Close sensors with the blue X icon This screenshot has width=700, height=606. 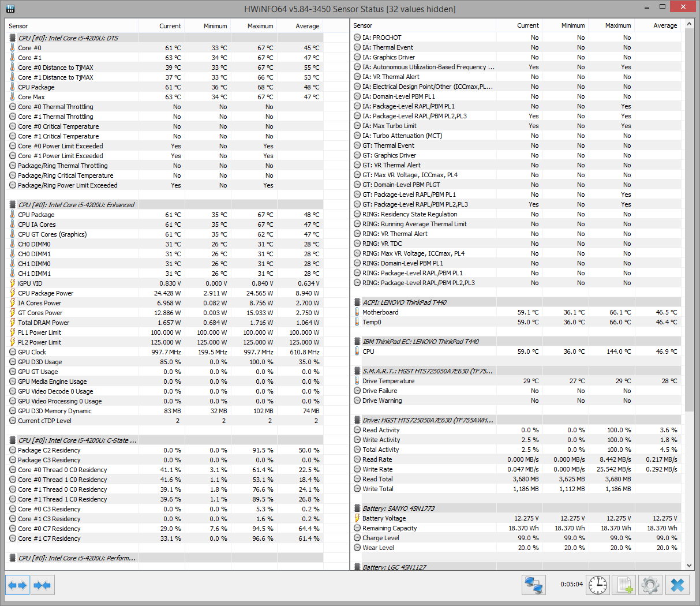coord(677,585)
